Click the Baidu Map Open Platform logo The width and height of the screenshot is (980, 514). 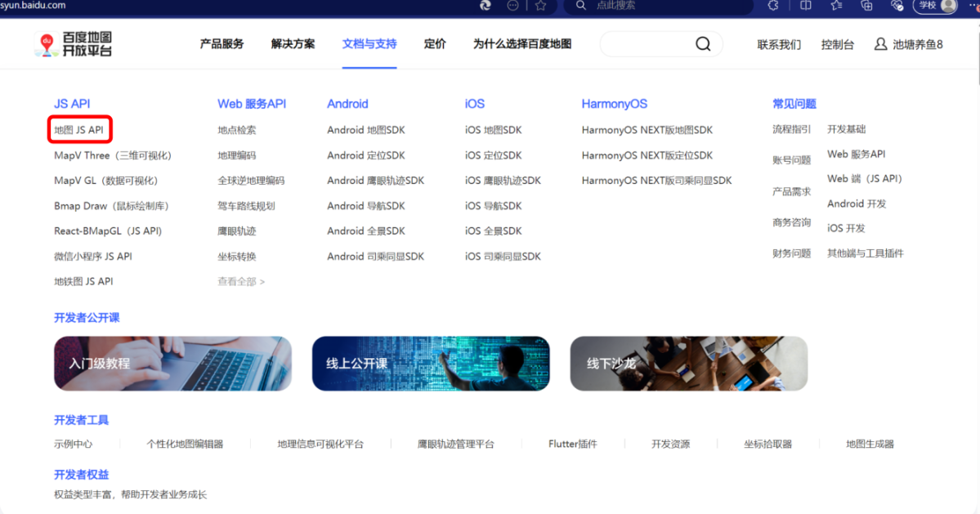click(74, 44)
